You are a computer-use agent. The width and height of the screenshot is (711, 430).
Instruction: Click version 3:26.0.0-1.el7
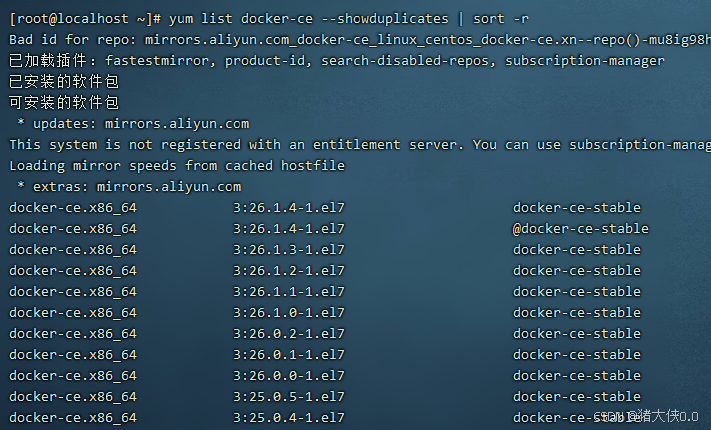pos(289,376)
